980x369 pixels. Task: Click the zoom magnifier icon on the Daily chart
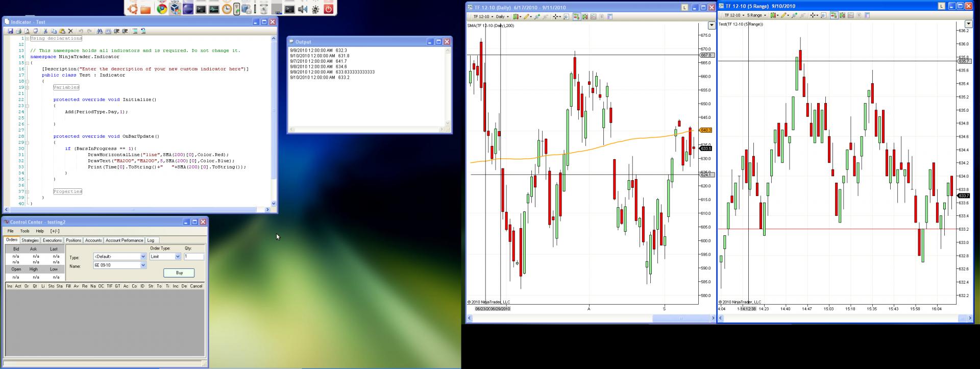[x=566, y=17]
